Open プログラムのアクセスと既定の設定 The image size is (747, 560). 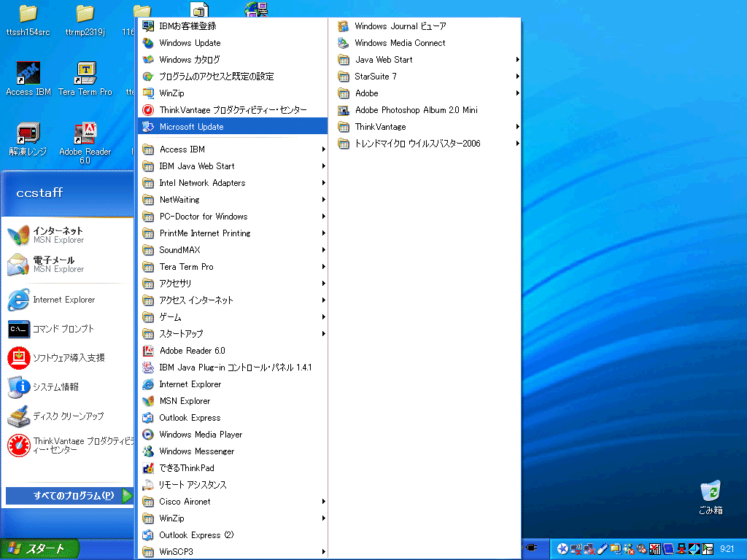(233, 76)
